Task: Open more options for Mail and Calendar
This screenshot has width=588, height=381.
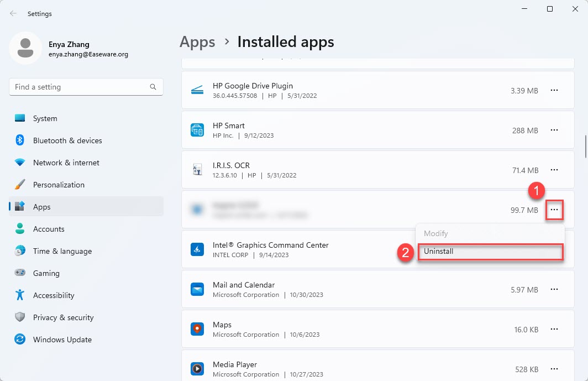Action: coord(554,289)
